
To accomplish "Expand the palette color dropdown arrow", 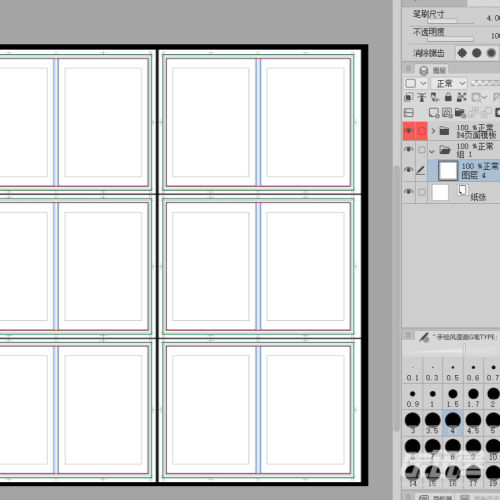I will [423, 83].
